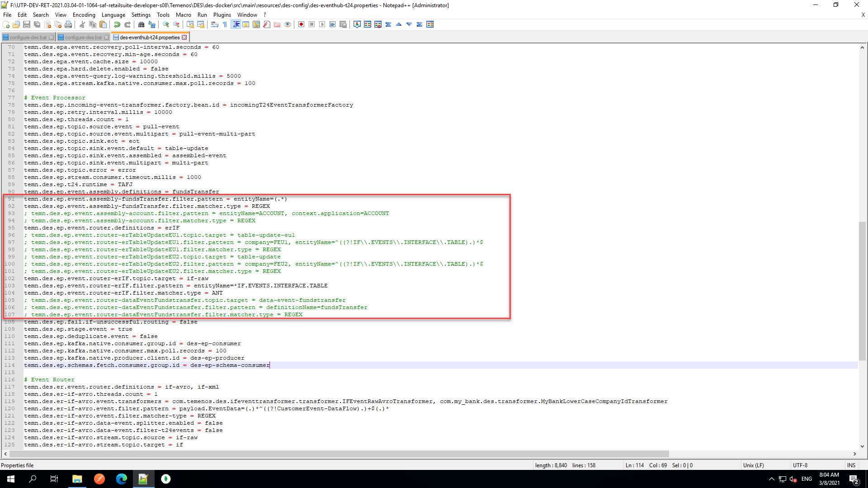Open the Plugins menu
Screen dimensions: 868x488
tap(222, 15)
